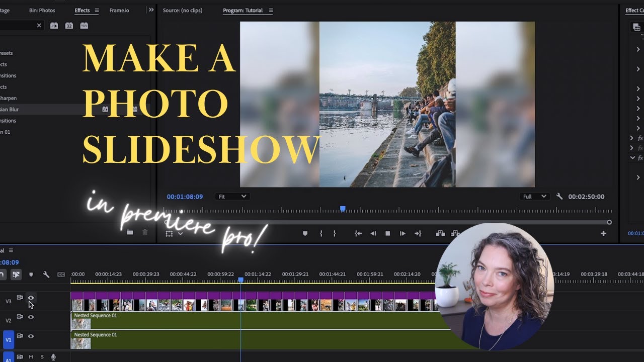Open the Button Editor plus icon
This screenshot has height=362, width=644.
[603, 233]
